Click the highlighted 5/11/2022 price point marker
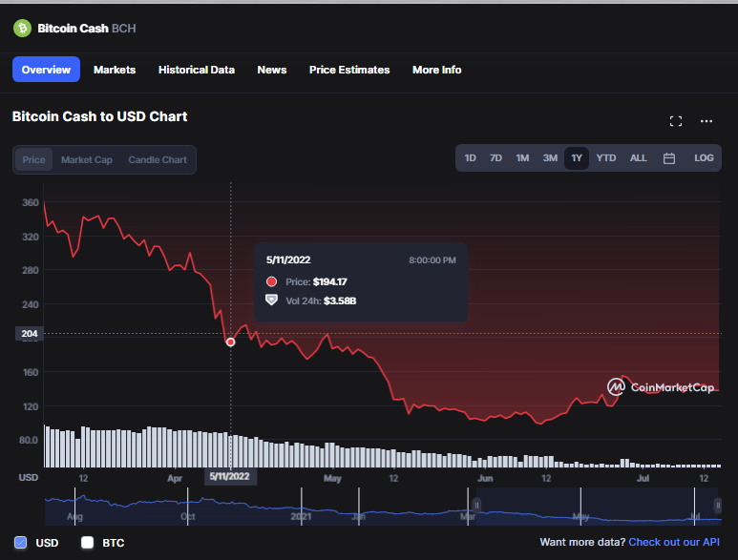The width and height of the screenshot is (738, 560). pos(231,342)
